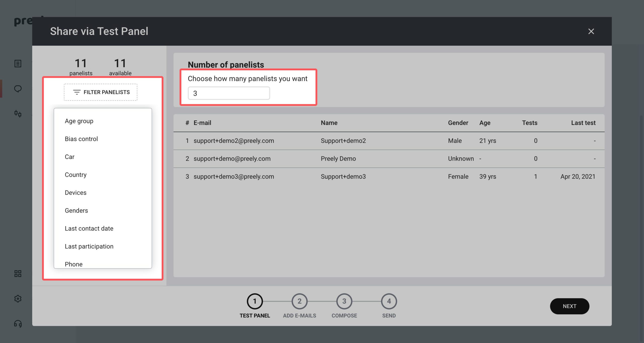Image resolution: width=644 pixels, height=343 pixels.
Task: Click the 11 panelists count
Action: 81,67
